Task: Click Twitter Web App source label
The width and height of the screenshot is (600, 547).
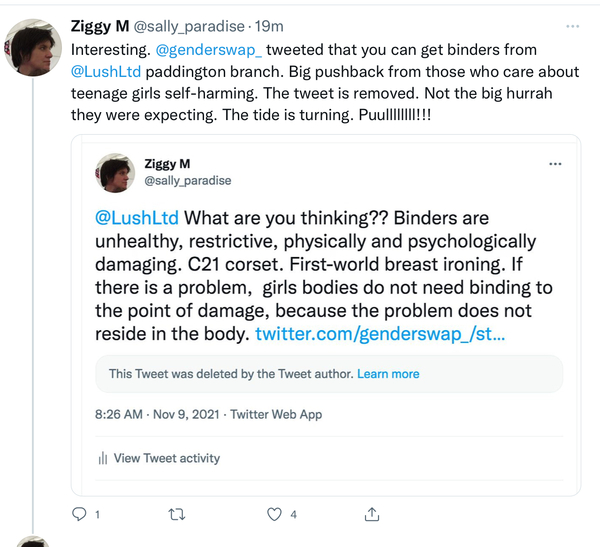Action: 276,414
